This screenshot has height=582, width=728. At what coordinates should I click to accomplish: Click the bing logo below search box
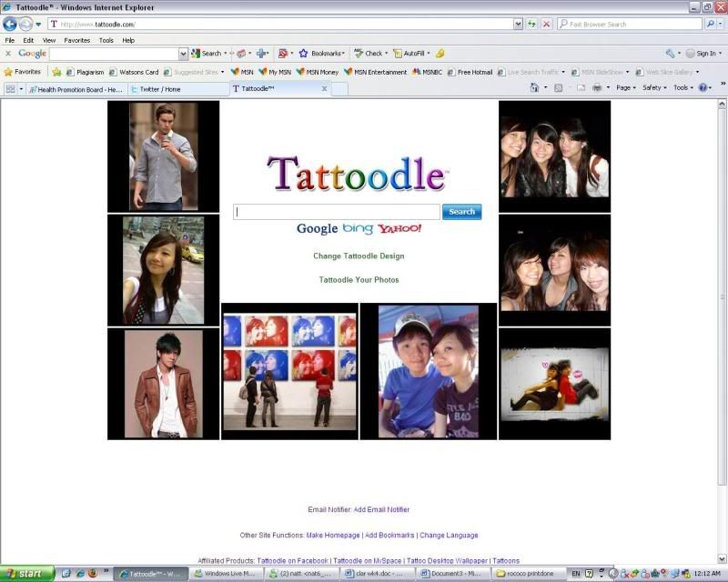358,228
